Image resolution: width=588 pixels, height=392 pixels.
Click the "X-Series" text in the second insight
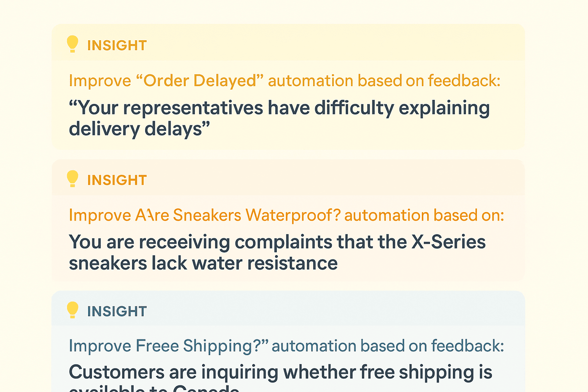point(448,242)
